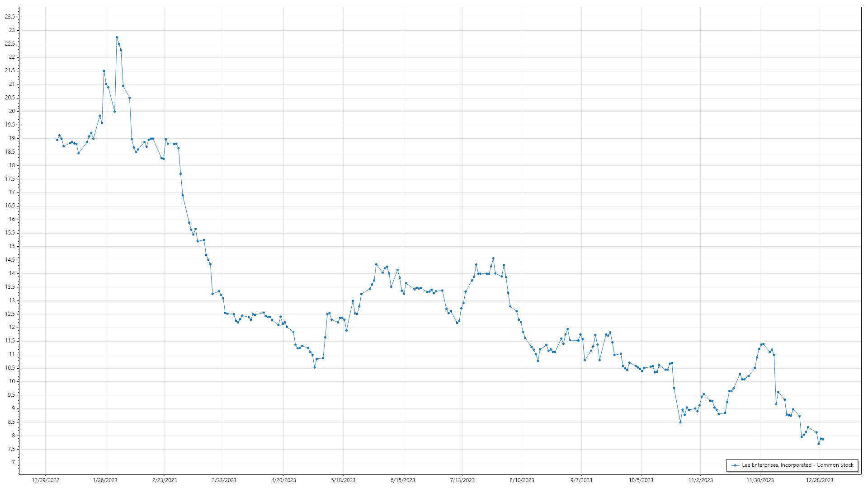
Task: Click the 14.5 peak point in late July
Action: click(x=493, y=258)
